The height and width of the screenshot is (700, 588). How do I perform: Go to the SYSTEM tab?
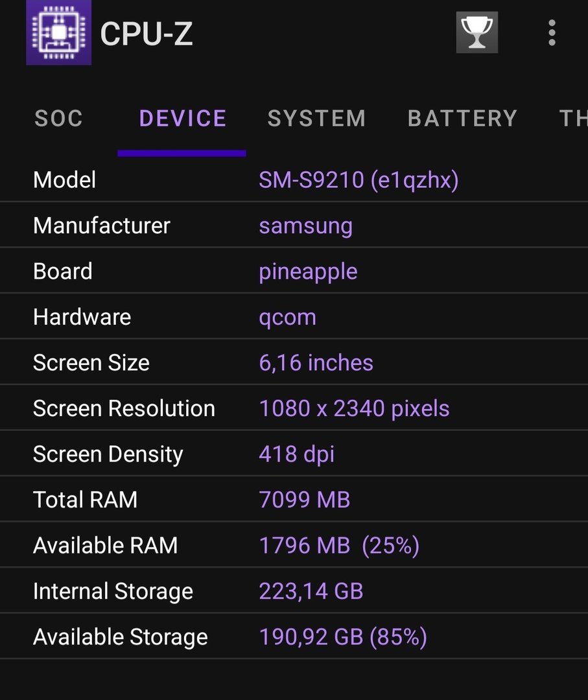pyautogui.click(x=316, y=119)
